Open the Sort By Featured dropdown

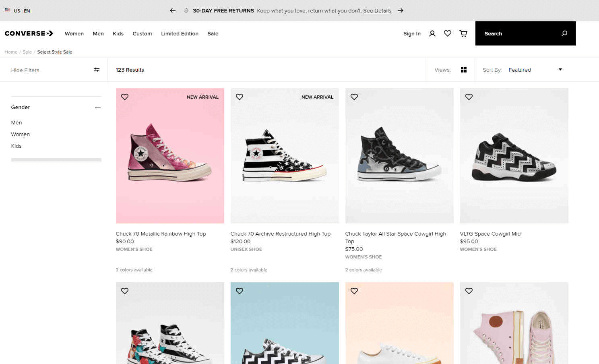tap(535, 70)
